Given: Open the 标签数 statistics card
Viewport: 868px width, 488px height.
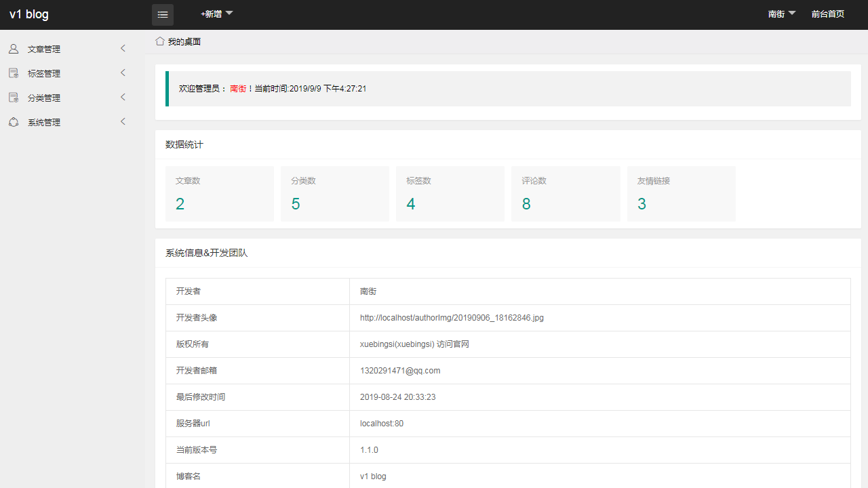Looking at the screenshot, I should click(450, 194).
